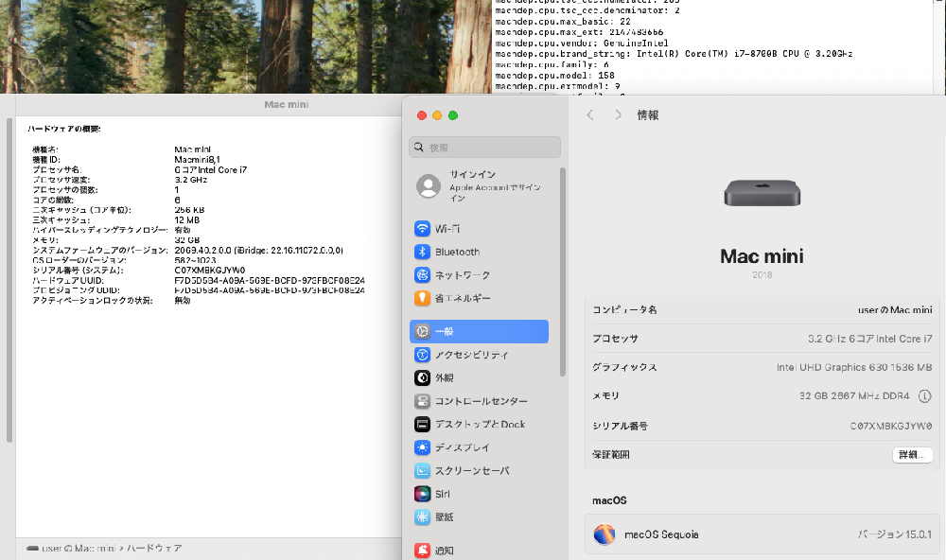Click machdep.cpu.vendor line in Terminal
The image size is (946, 560).
tap(582, 43)
